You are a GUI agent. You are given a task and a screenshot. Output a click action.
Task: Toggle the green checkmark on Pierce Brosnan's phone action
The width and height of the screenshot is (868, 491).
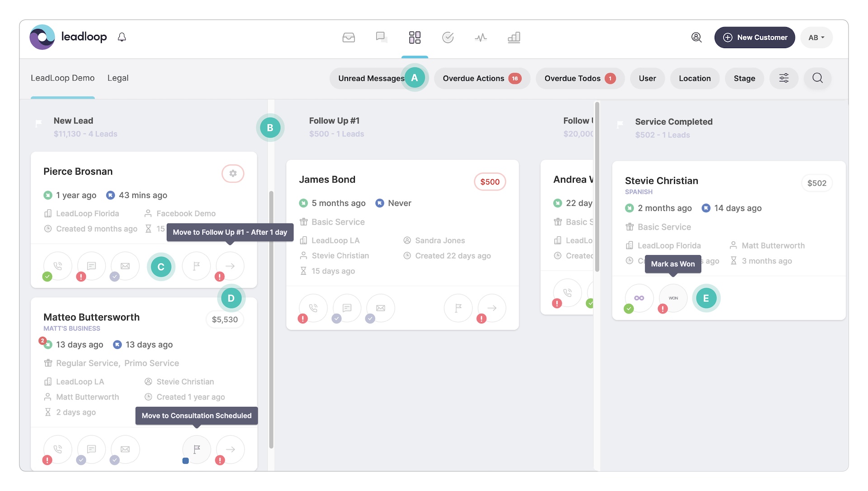(x=47, y=276)
